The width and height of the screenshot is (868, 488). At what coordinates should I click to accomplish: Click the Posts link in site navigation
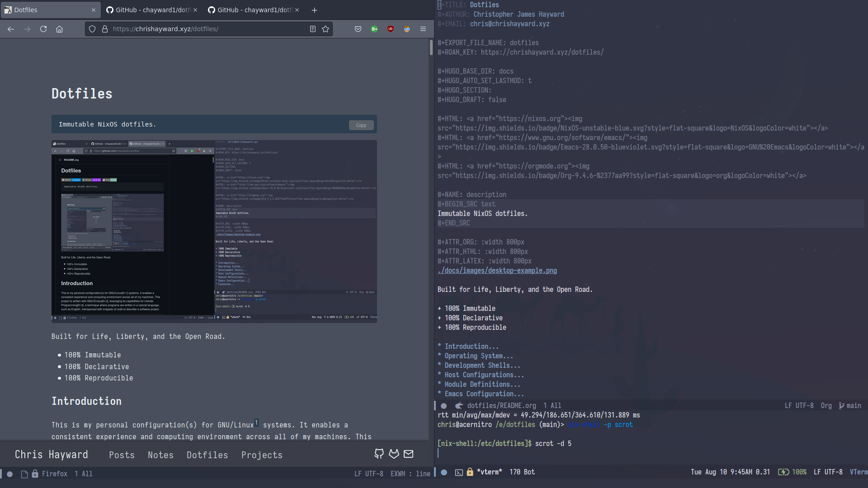click(122, 455)
